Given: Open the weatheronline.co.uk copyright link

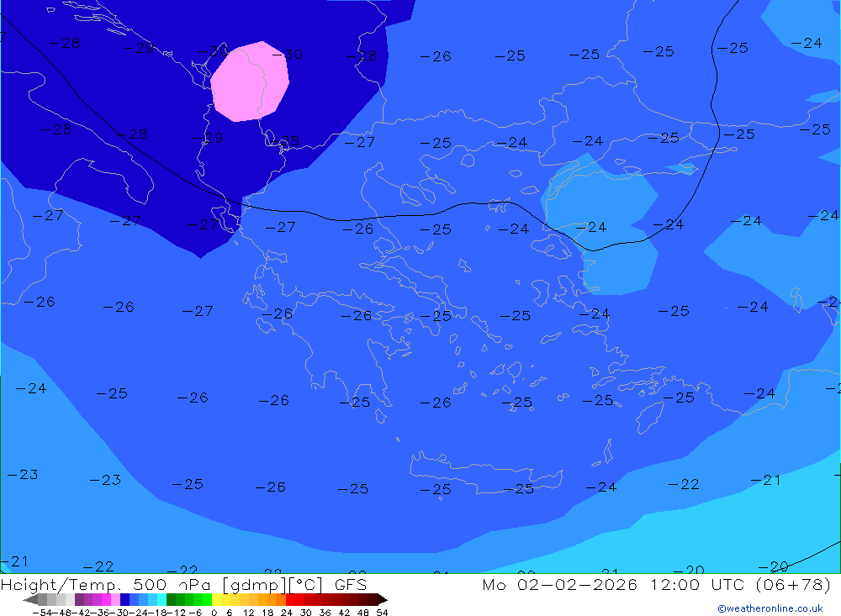Looking at the screenshot, I should (770, 608).
